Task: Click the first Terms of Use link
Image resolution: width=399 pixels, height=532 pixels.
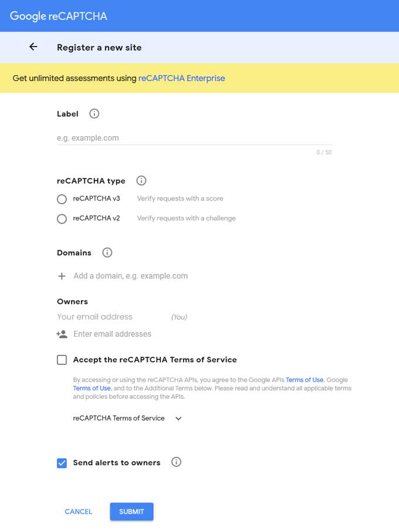Action: coord(305,379)
